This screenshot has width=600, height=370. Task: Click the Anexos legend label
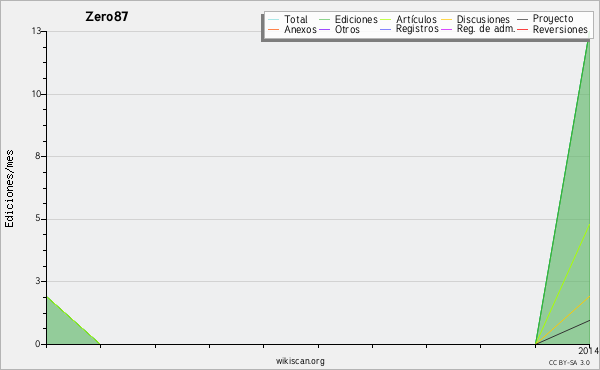pos(300,29)
